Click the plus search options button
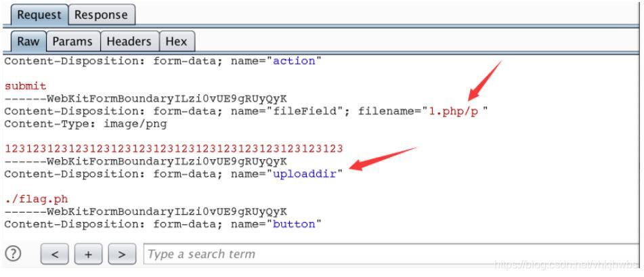This screenshot has width=644, height=277. coord(88,254)
